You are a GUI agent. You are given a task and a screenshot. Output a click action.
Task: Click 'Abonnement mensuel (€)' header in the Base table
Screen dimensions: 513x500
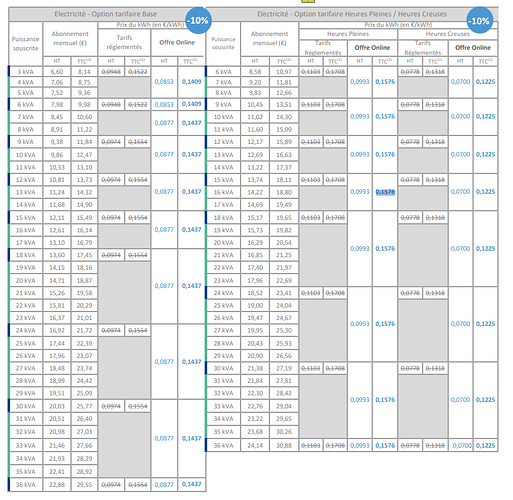(70, 38)
